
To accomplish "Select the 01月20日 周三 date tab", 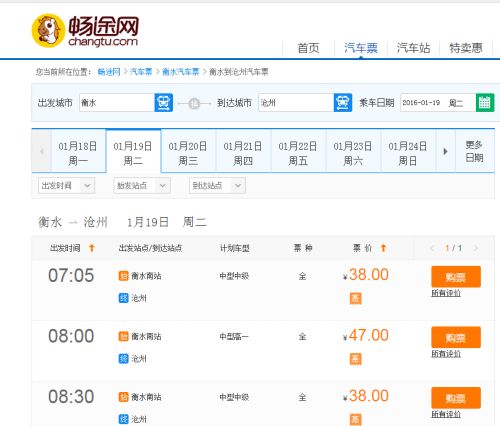I will click(188, 153).
